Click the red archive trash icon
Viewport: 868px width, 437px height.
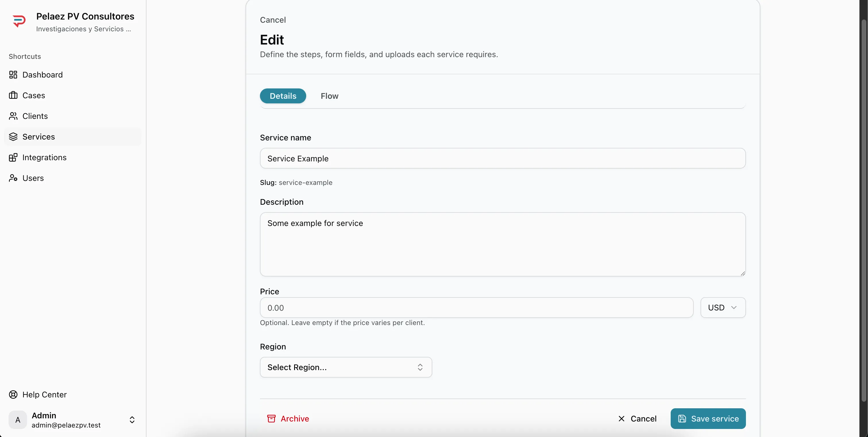(271, 418)
